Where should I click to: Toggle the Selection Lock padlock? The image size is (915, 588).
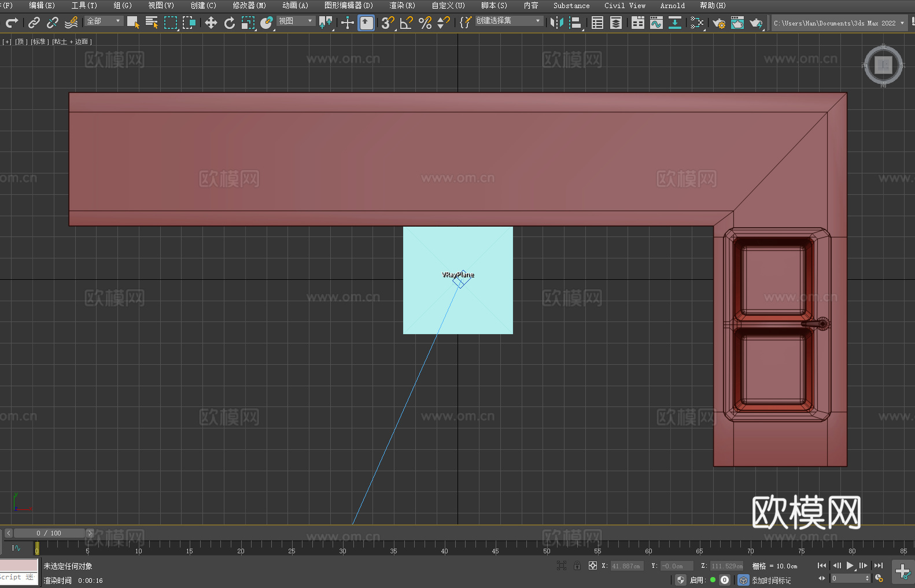click(x=577, y=565)
